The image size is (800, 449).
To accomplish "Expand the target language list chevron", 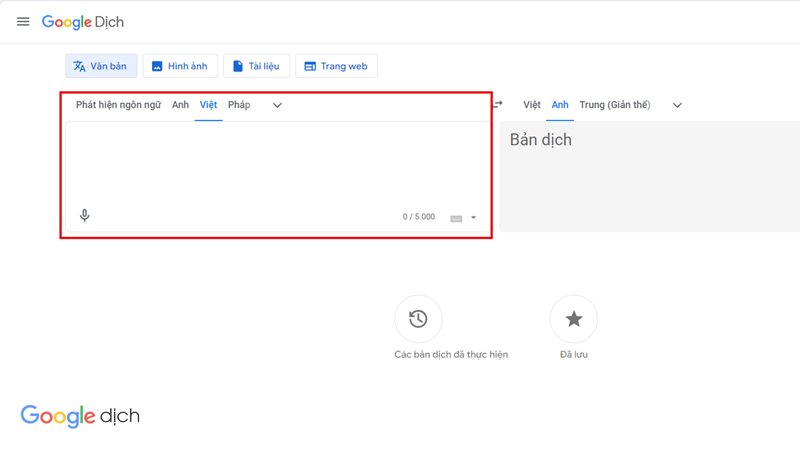I will 677,105.
